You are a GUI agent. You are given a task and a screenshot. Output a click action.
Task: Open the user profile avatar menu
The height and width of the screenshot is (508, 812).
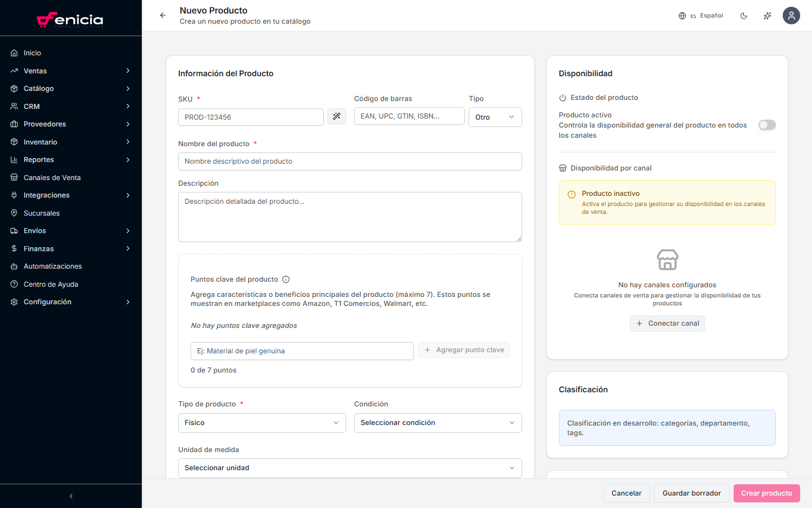point(791,16)
